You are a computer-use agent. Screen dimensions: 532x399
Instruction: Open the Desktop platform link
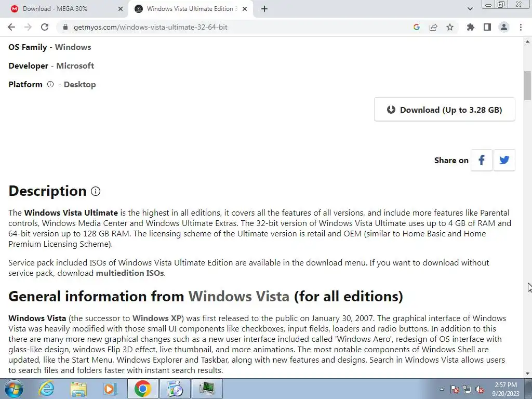pyautogui.click(x=79, y=85)
